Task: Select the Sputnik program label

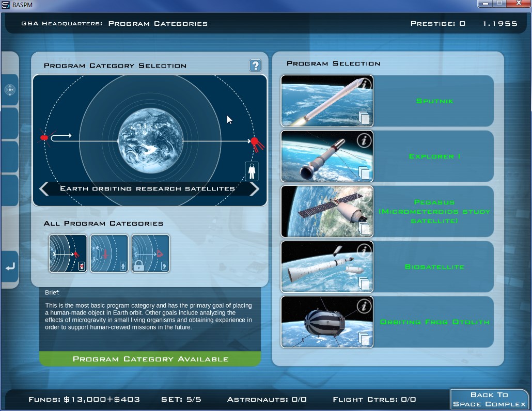Action: click(x=434, y=101)
